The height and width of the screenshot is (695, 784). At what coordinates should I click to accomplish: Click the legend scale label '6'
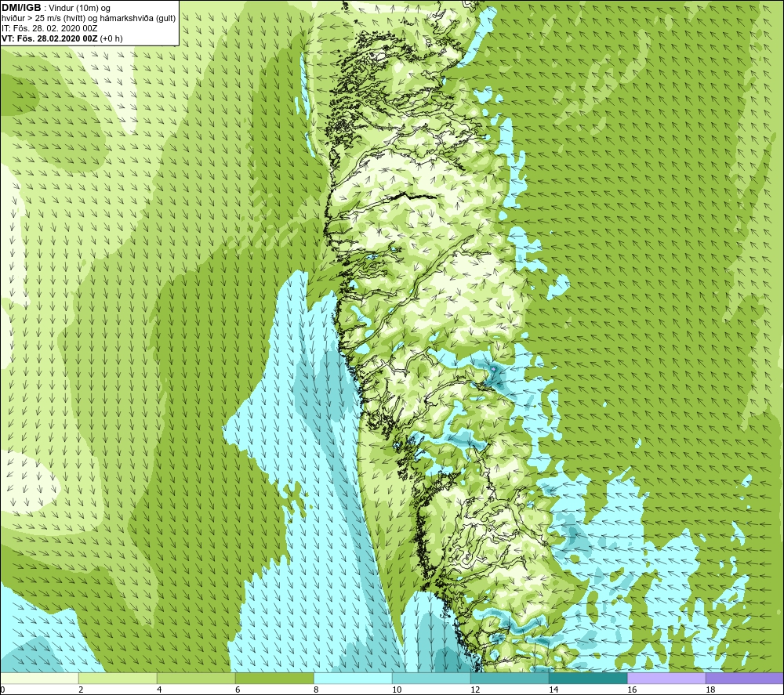[238, 690]
